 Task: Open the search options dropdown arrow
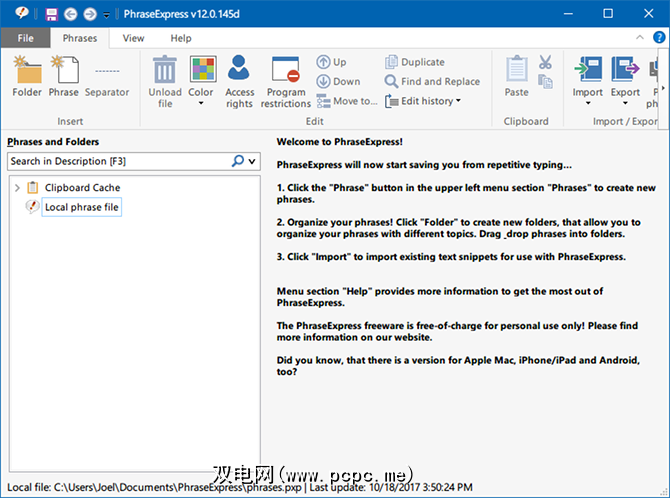pyautogui.click(x=252, y=162)
